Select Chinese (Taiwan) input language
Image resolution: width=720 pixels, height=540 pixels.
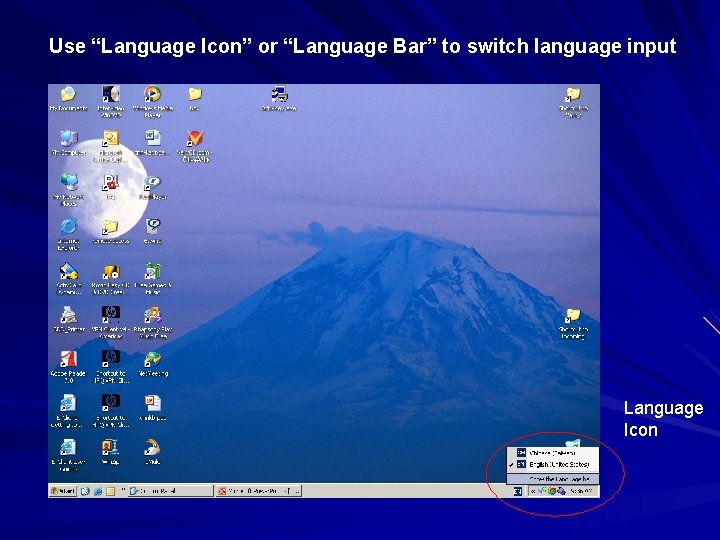pos(553,453)
